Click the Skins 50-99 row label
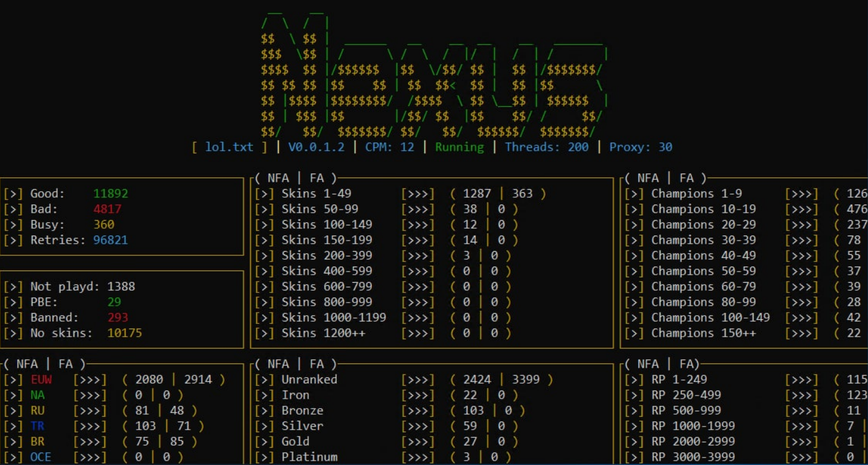Image resolution: width=868 pixels, height=465 pixels. 320,209
